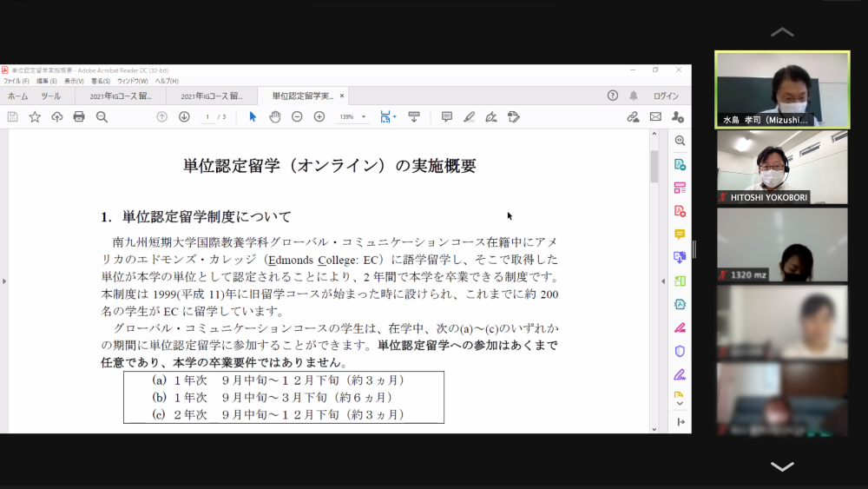Click the Zoom in plus icon
Viewport: 868px width, 489px height.
point(319,116)
